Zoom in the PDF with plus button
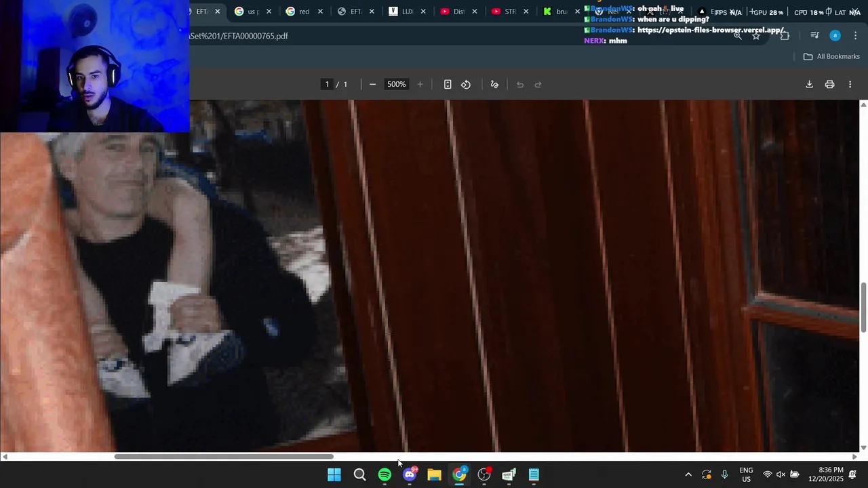 (420, 84)
